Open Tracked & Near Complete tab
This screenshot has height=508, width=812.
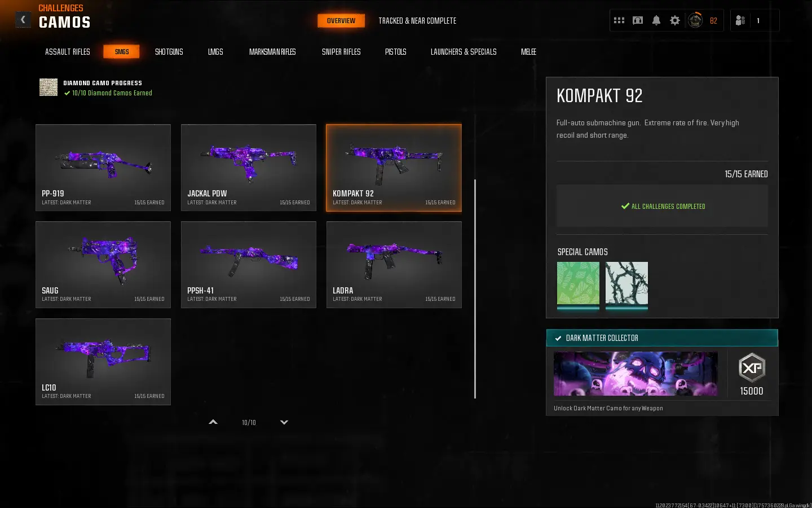click(417, 21)
